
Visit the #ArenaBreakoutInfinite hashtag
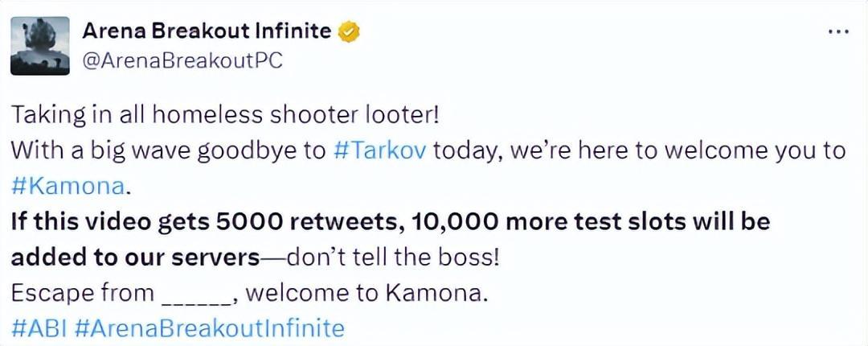click(212, 327)
